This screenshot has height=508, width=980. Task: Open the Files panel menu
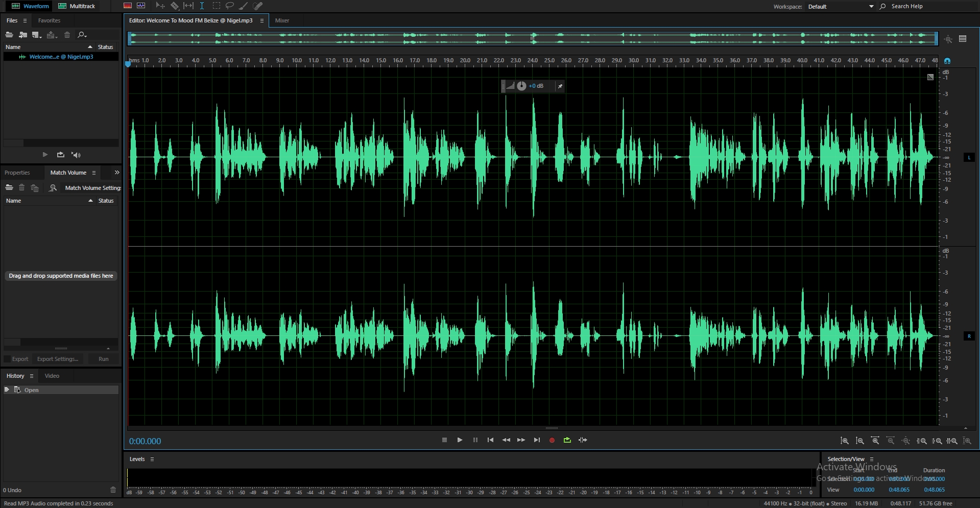[25, 20]
